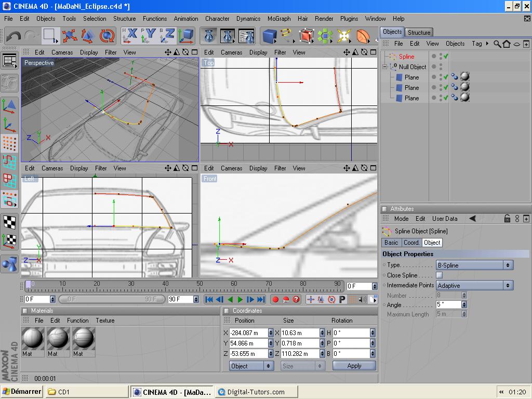Expand the hidden menus arrow after Tag
The height and width of the screenshot is (399, 532).
487,44
